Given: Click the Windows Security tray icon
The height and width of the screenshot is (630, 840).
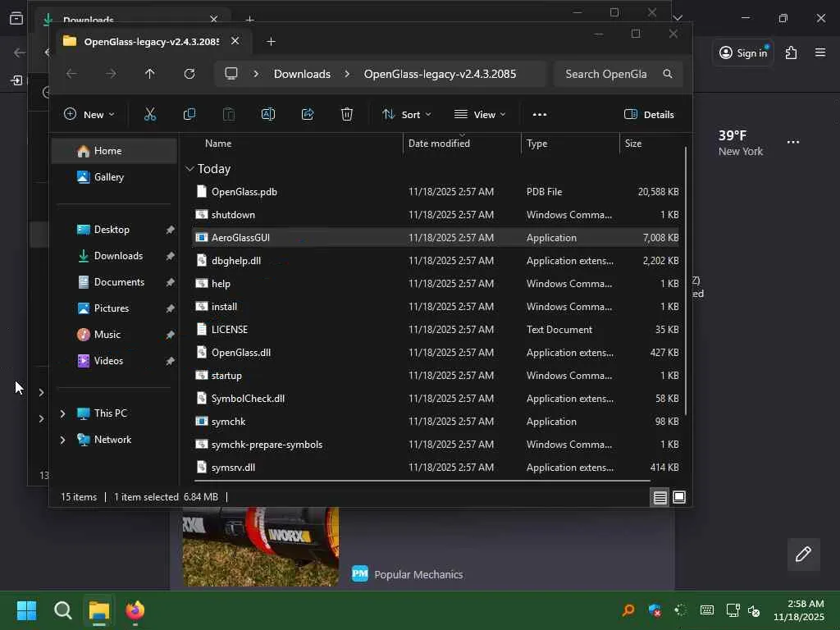Looking at the screenshot, I should (x=655, y=610).
